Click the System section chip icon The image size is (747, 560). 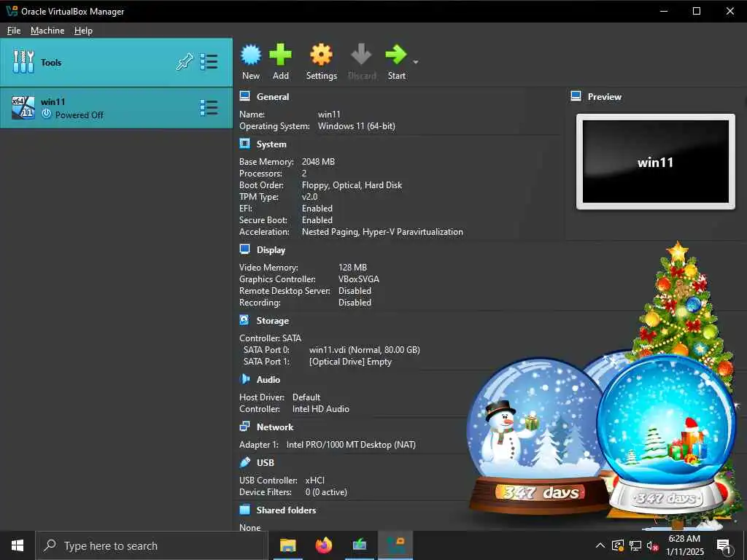pos(245,144)
